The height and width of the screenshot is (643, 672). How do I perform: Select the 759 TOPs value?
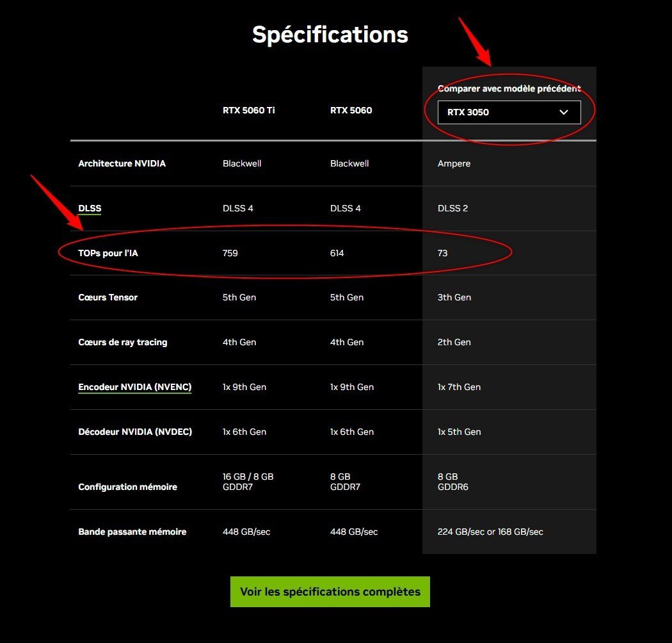click(x=230, y=253)
